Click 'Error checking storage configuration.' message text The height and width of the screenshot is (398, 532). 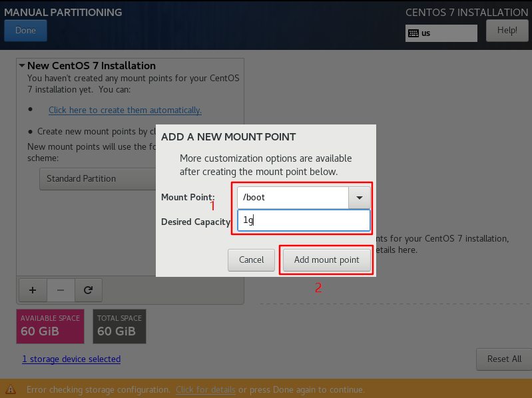tap(99, 389)
